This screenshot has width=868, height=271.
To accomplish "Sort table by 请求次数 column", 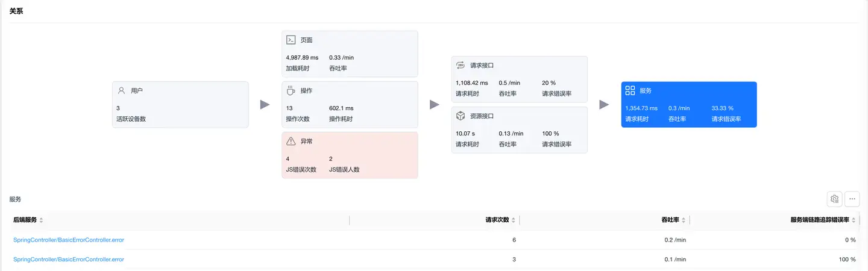I will pyautogui.click(x=514, y=220).
